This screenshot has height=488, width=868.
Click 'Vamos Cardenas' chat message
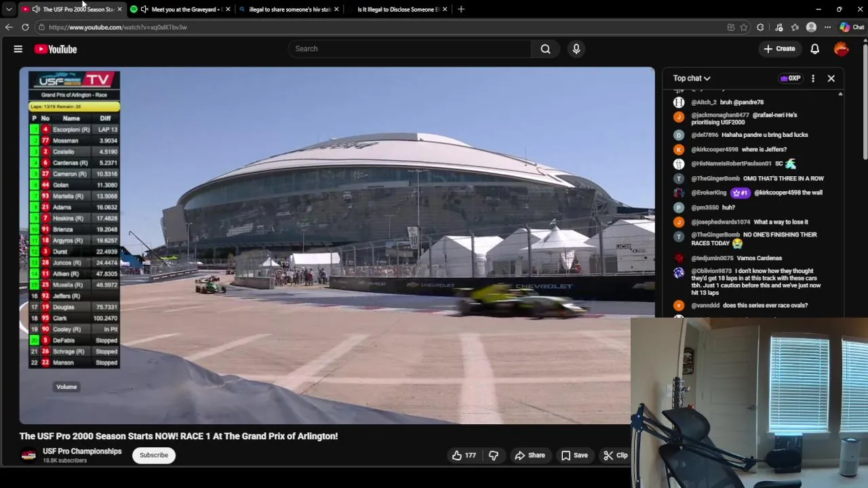[x=758, y=258]
